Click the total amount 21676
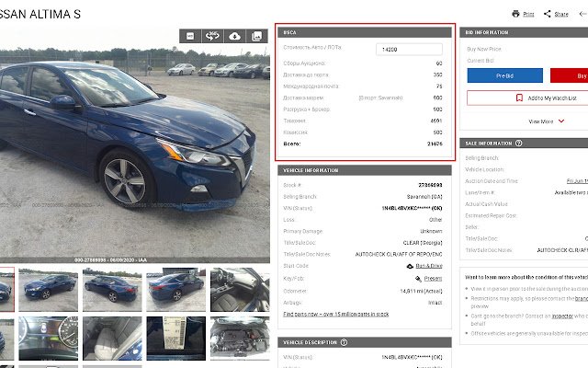 tap(435, 144)
